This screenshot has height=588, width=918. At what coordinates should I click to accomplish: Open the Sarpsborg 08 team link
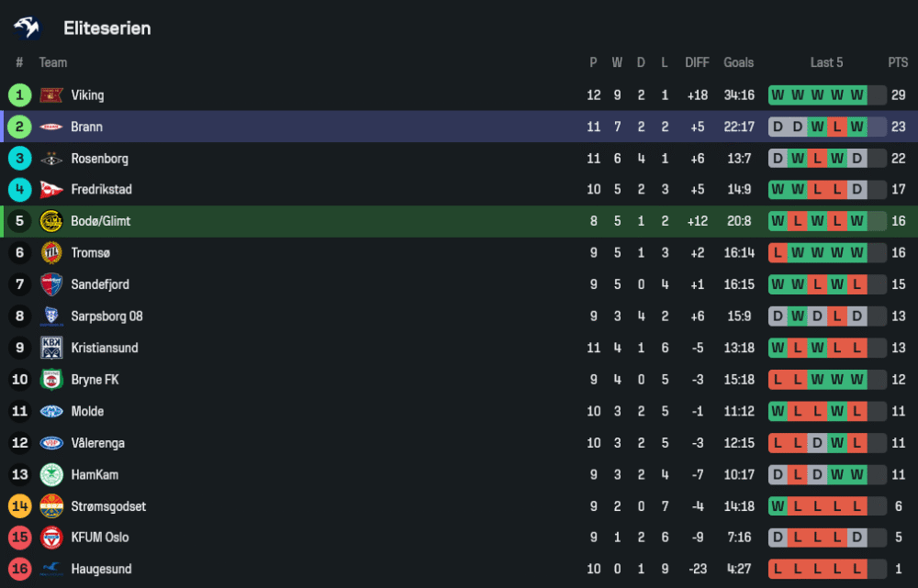[x=106, y=316]
